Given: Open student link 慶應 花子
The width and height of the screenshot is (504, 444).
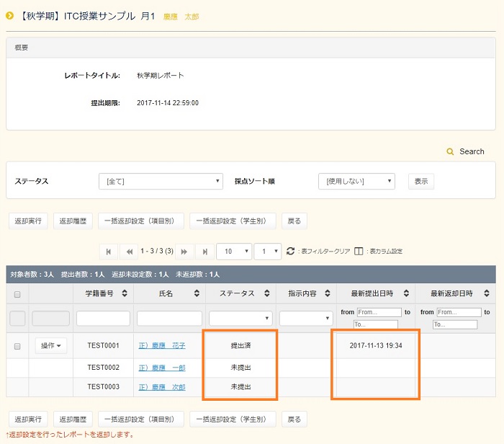Looking at the screenshot, I should [162, 346].
